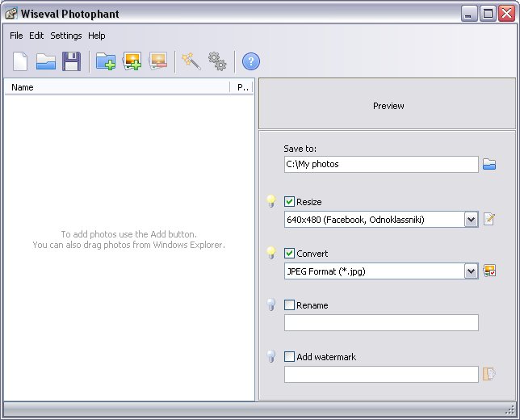The width and height of the screenshot is (520, 420).
Task: Expand the 640x480 resize size dropdown
Action: [471, 220]
